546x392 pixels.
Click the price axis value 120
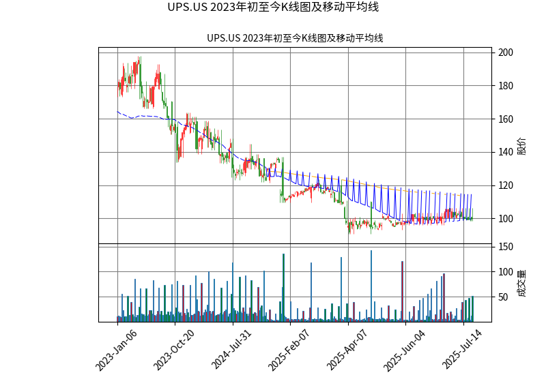(506, 185)
